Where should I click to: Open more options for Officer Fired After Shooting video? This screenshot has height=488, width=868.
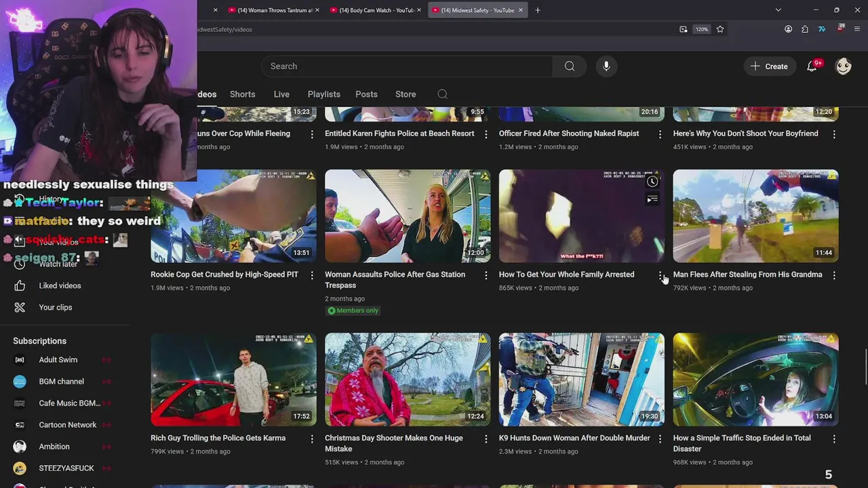[660, 134]
